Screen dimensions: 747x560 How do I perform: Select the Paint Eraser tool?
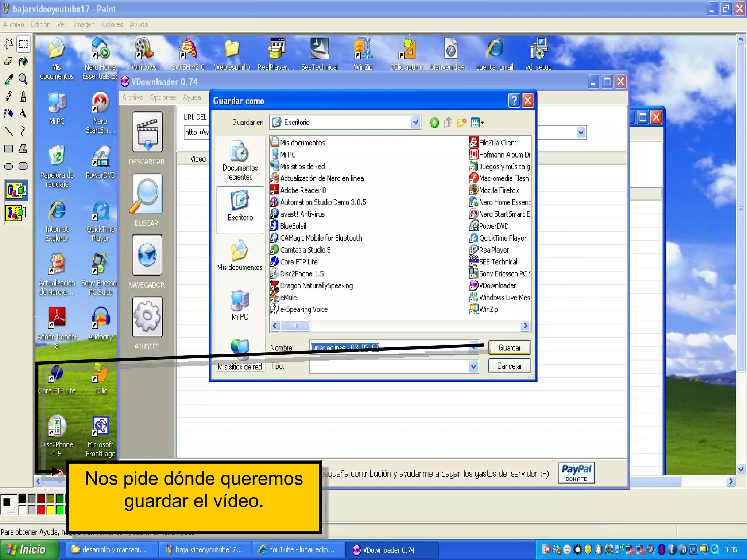(8, 61)
